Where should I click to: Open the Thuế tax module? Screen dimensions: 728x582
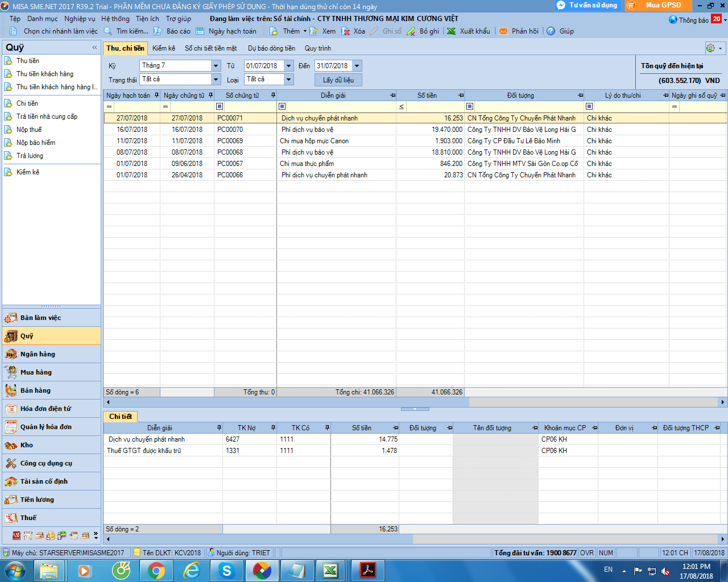[x=51, y=518]
